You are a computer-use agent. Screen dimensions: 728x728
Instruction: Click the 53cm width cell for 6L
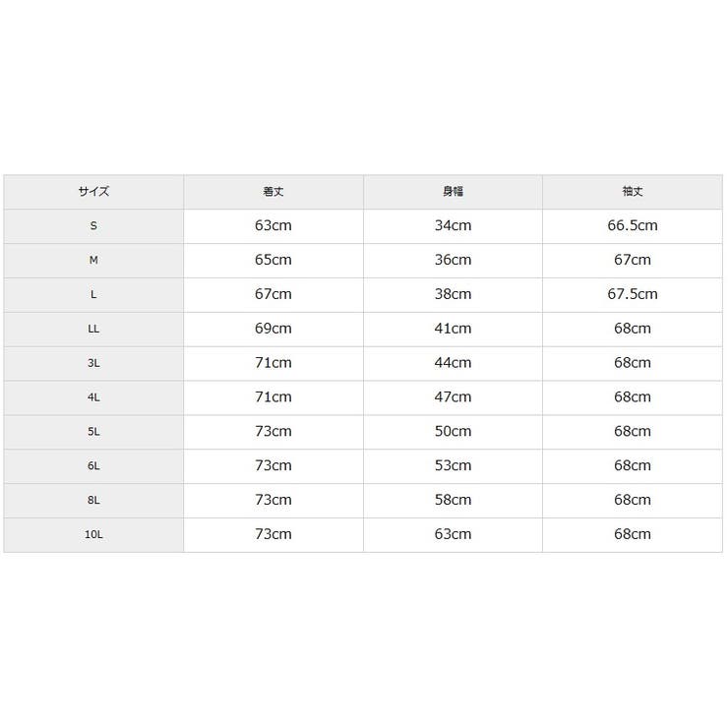click(x=453, y=466)
